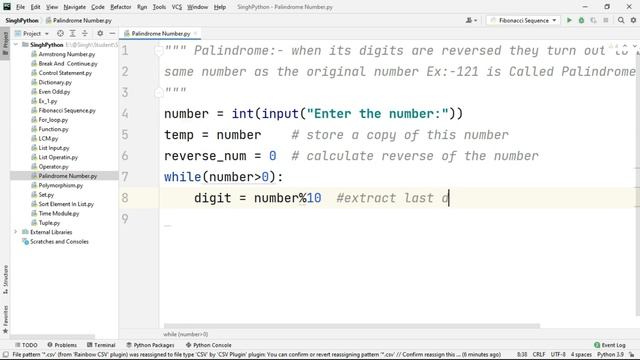The height and width of the screenshot is (360, 640).
Task: Click the editor horizontal scrollbar
Action: (351, 326)
